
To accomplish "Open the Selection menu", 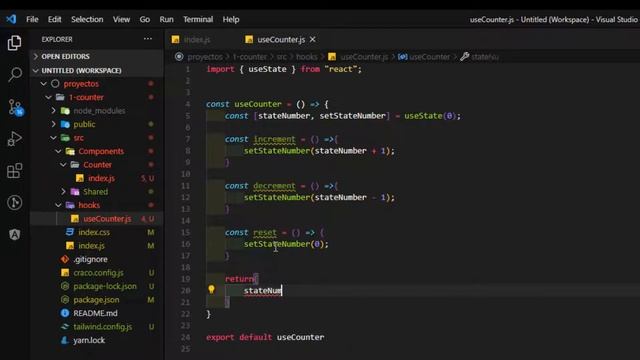I will tap(87, 19).
